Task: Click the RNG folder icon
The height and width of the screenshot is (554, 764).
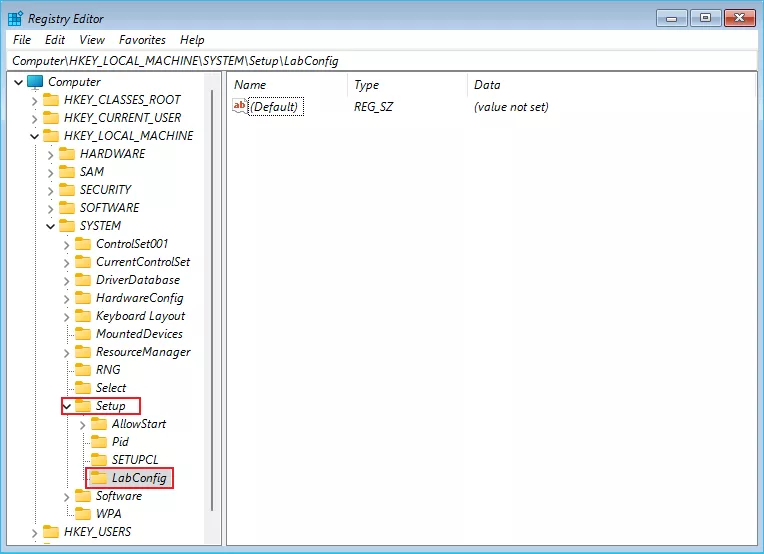Action: 83,370
